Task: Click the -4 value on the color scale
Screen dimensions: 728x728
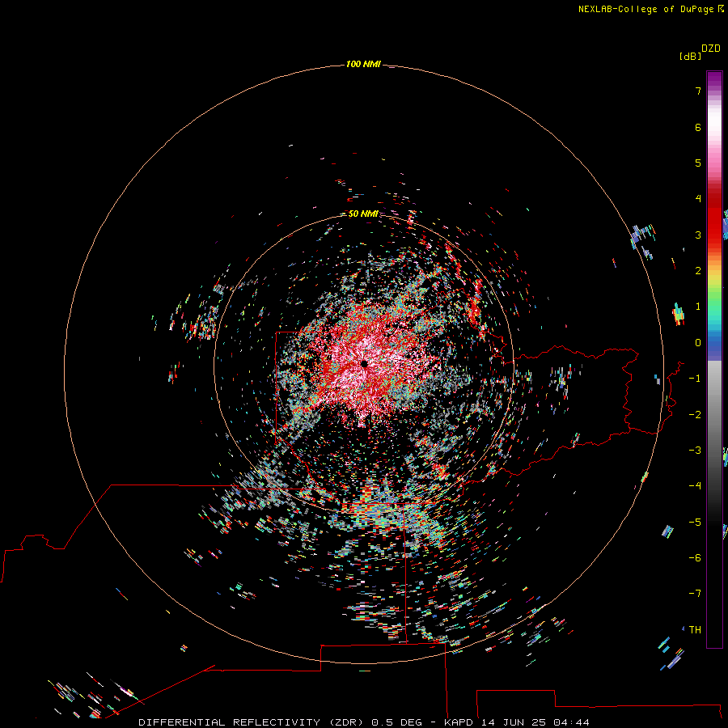Action: click(695, 486)
